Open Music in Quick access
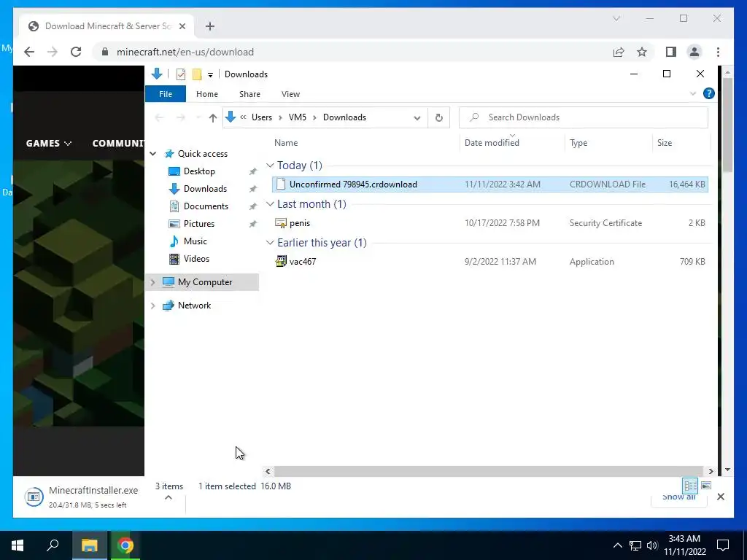This screenshot has height=560, width=747. (195, 241)
